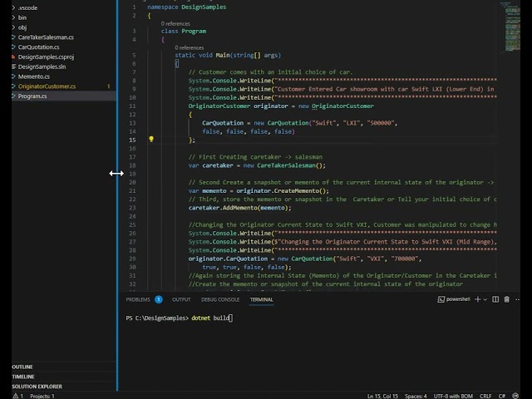532x399 pixels.
Task: Expand the SOLUTION EXPLORER section
Action: click(63, 387)
